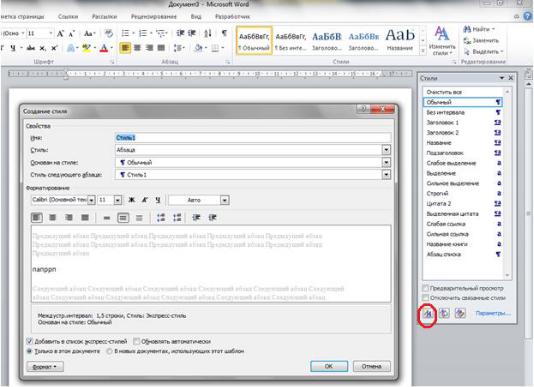Open the Calibri font dropdown in the dialog
Image resolution: width=534 pixels, height=387 pixels.
tap(91, 200)
